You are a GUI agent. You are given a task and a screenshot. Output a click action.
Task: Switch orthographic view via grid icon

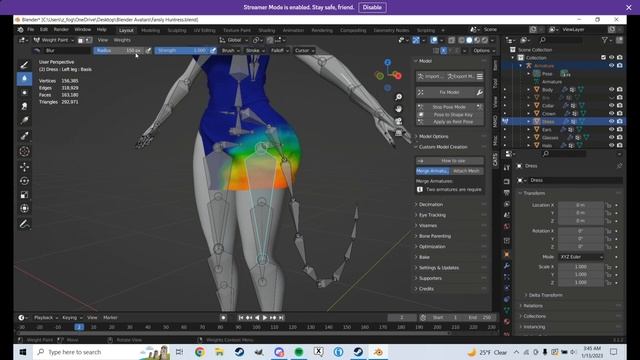(398, 133)
